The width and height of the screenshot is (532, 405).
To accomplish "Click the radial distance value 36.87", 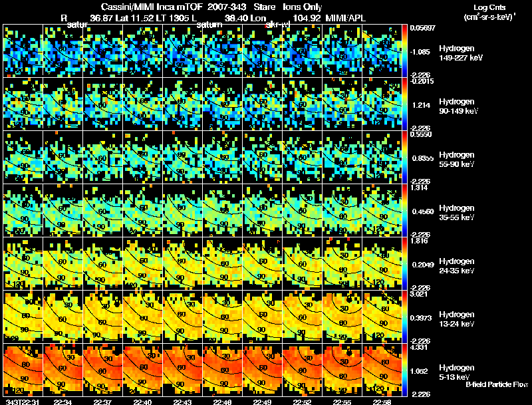I will 102,18.
